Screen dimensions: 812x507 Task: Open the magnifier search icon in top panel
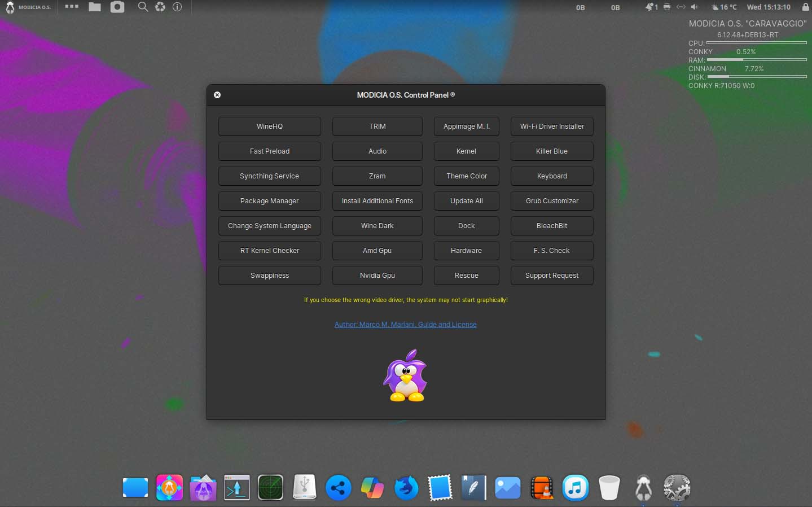(x=143, y=7)
